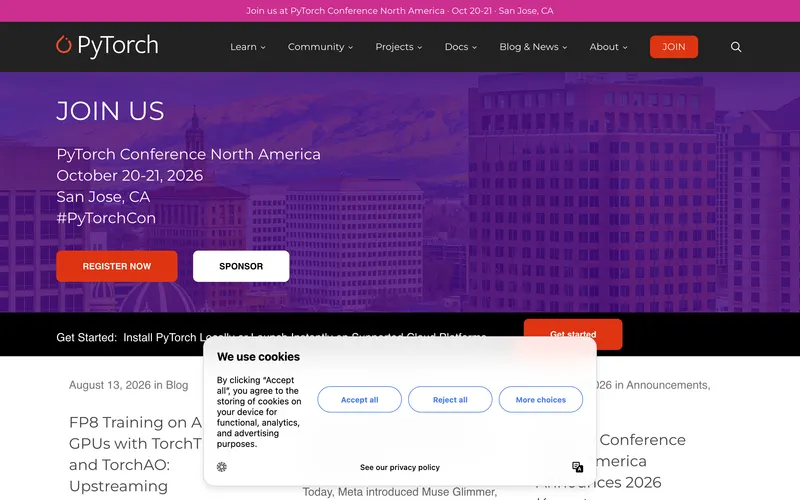Reject all cookies
Screen dimensions: 800x500
450,399
